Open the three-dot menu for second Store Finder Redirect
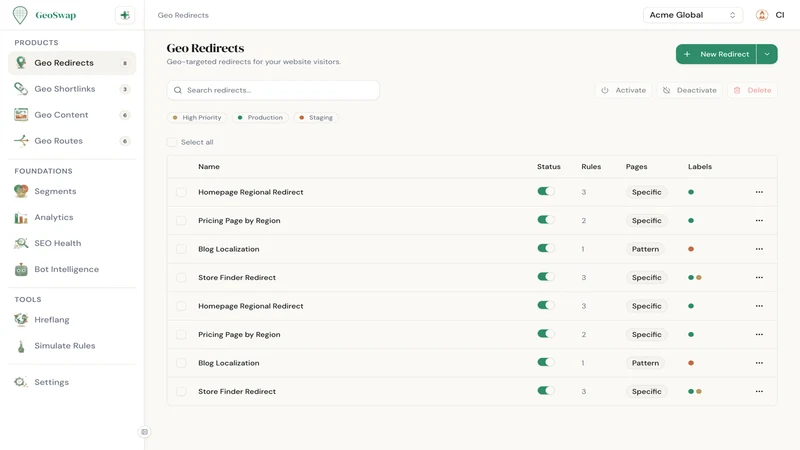 tap(759, 392)
